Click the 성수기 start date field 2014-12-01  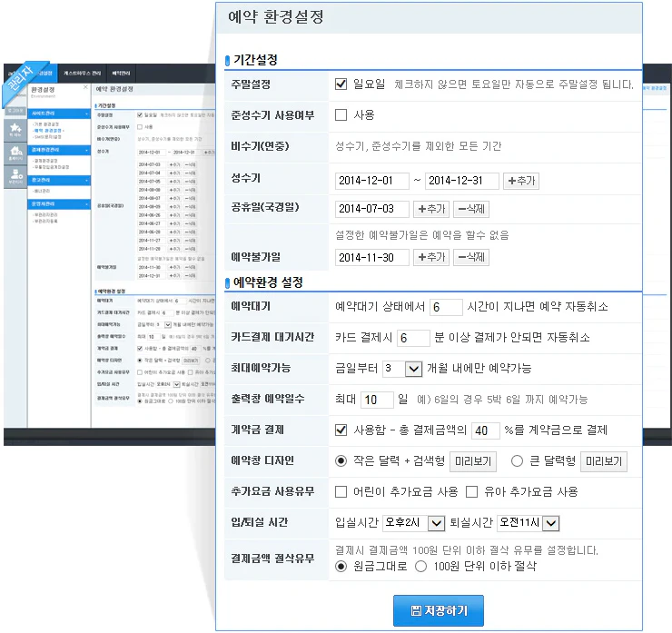click(x=372, y=181)
